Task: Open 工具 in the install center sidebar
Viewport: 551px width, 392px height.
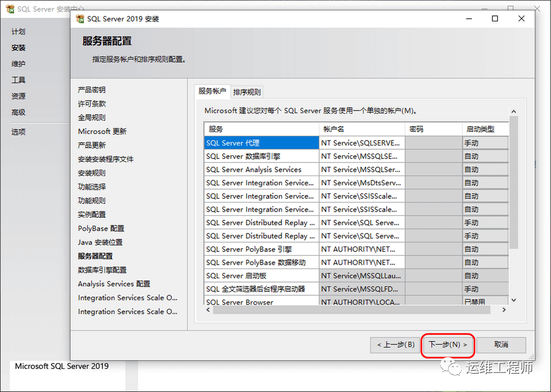Action: pyautogui.click(x=18, y=80)
